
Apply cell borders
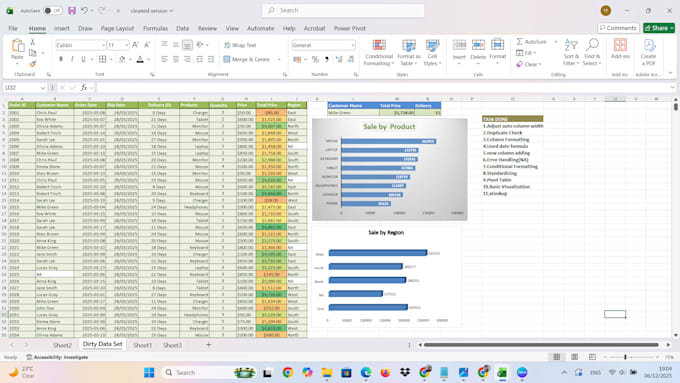pos(102,59)
